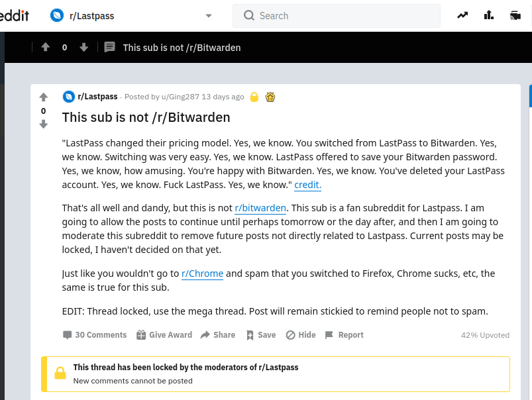The image size is (532, 400).
Task: Expand the r/Lastpass community dropdown arrow
Action: [x=209, y=16]
